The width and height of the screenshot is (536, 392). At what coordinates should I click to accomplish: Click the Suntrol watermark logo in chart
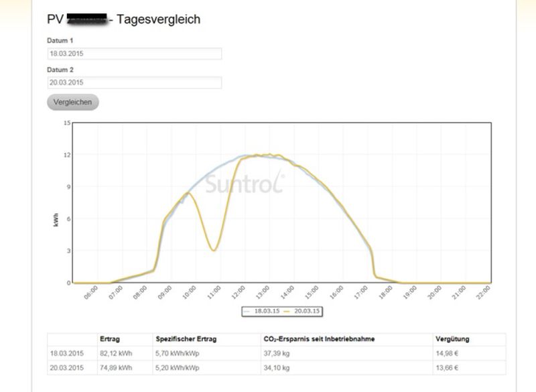click(245, 183)
